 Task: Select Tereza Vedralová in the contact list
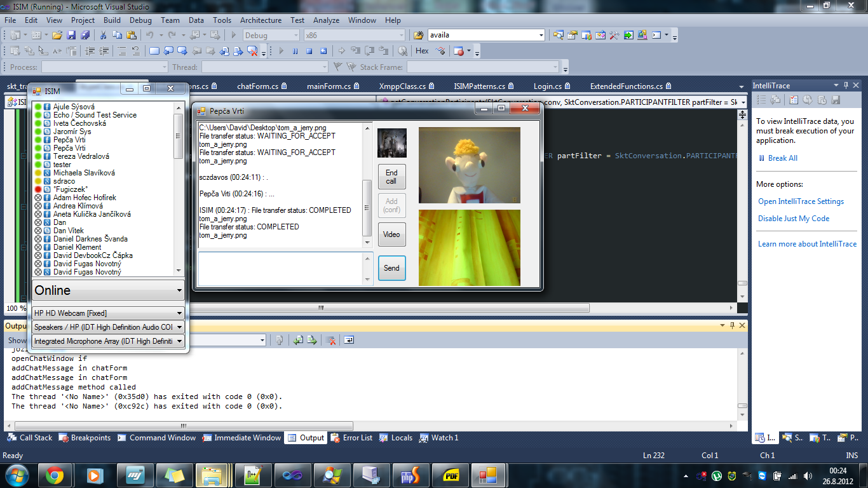81,156
